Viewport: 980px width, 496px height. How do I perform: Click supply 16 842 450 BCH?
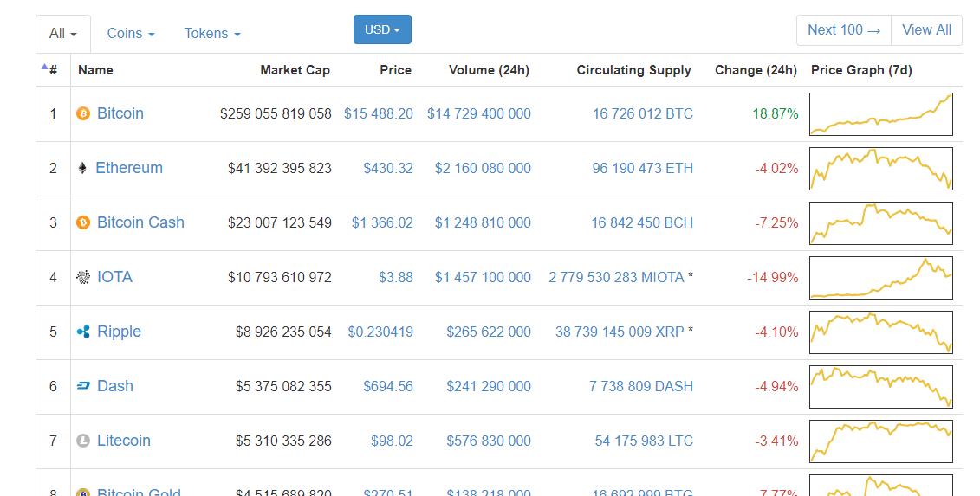(642, 223)
